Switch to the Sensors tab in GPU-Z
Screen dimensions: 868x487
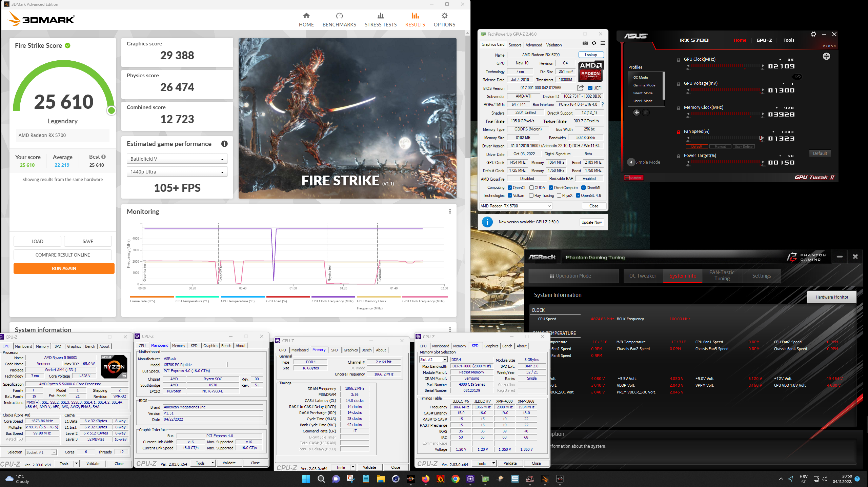click(x=515, y=45)
